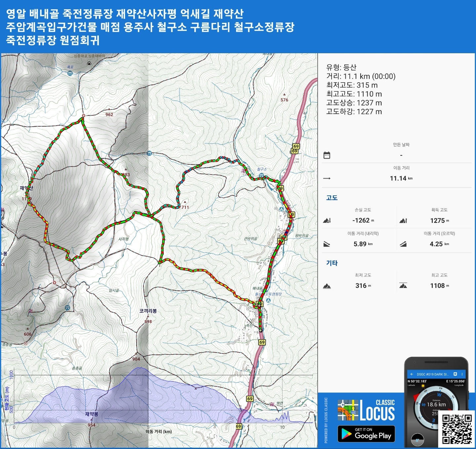Click the downhill slope icon next to 5.89 km
Image resolution: width=476 pixels, height=449 pixels.
pyautogui.click(x=327, y=244)
